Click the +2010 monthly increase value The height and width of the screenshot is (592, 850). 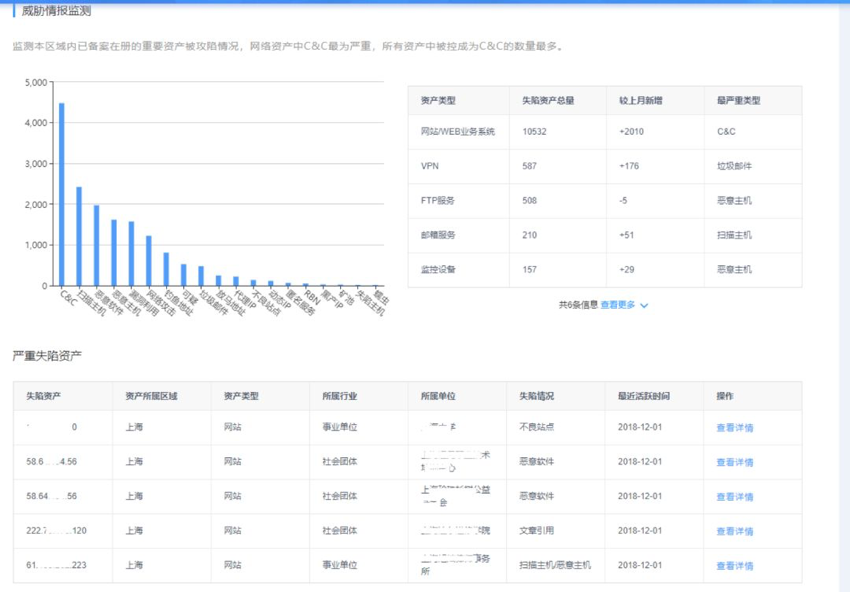click(631, 131)
